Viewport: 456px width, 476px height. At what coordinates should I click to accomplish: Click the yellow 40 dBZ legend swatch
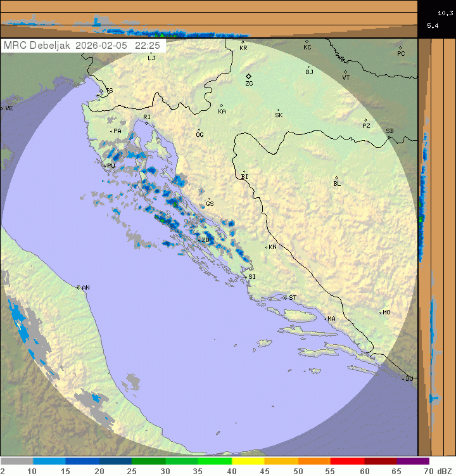(x=248, y=461)
